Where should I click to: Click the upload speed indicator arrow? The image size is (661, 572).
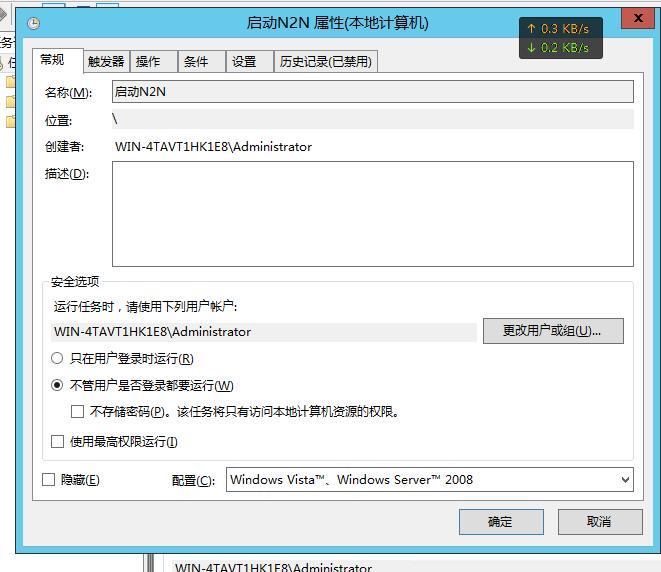click(532, 29)
